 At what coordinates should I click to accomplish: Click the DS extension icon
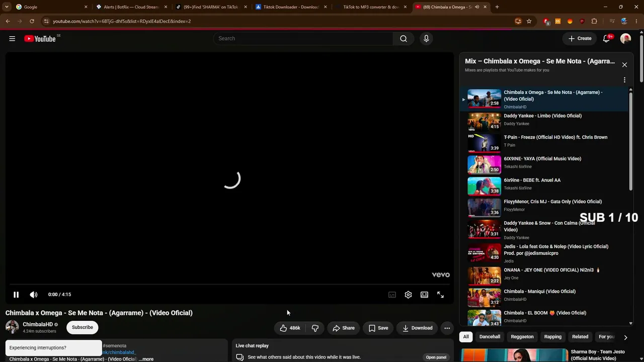[x=557, y=21]
